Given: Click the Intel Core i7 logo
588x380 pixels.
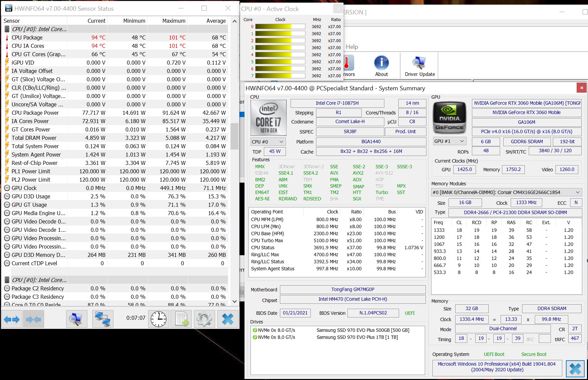Looking at the screenshot, I should 269,117.
